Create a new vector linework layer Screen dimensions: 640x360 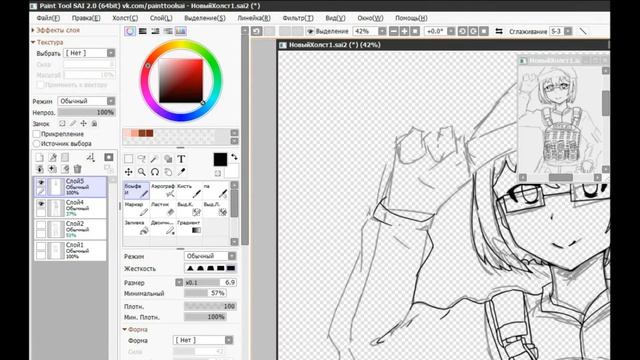click(x=53, y=158)
